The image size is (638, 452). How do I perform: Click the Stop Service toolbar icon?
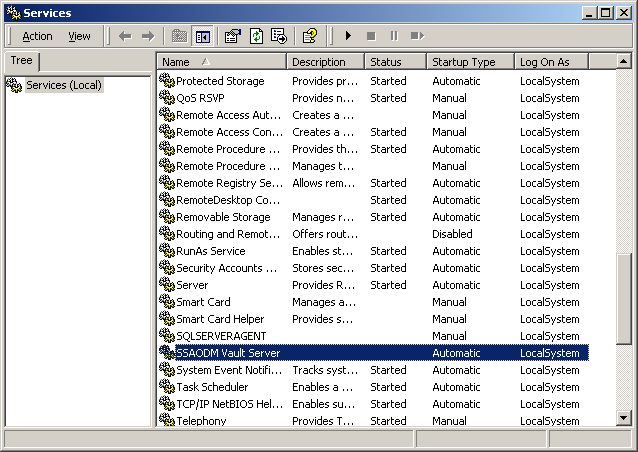point(371,36)
